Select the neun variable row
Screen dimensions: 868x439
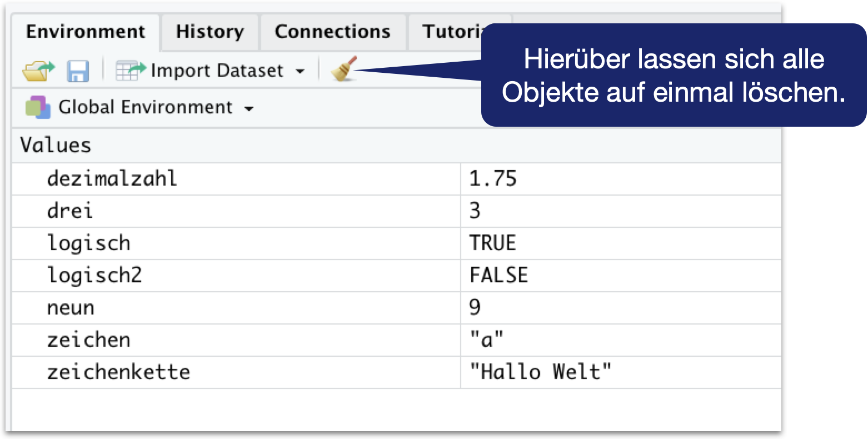pos(70,307)
